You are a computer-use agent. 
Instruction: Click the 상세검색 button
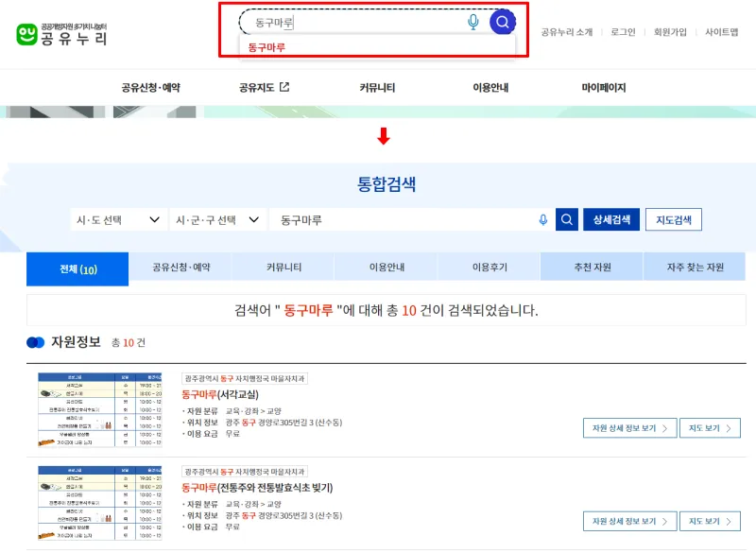click(611, 219)
